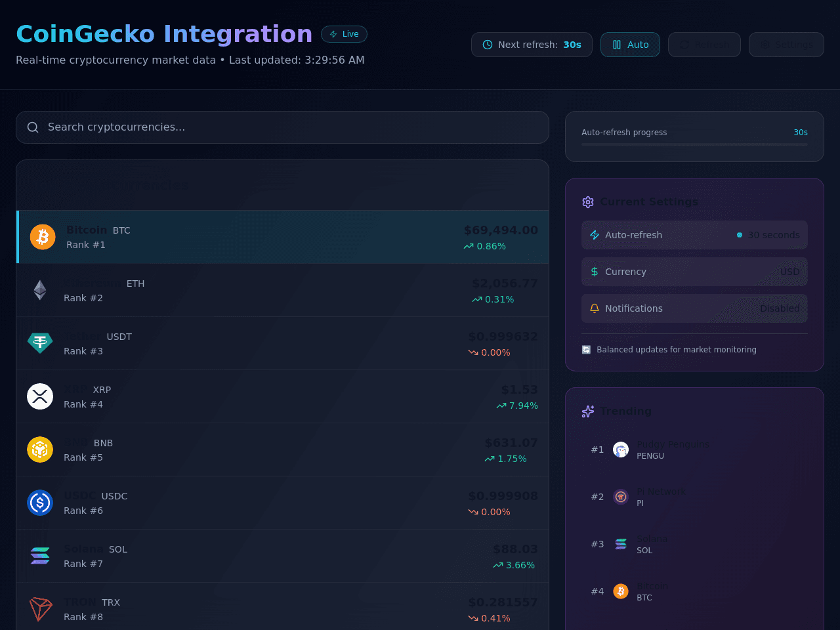Click the lightning bolt icon in Auto-refresh row
This screenshot has height=630, width=840.
coord(595,235)
